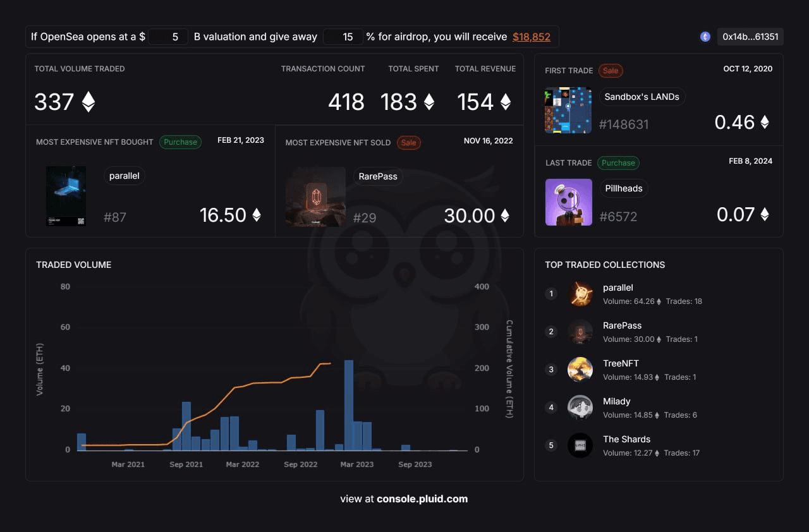Click the ETH icon next to 16.50
809x532 pixels.
click(257, 215)
